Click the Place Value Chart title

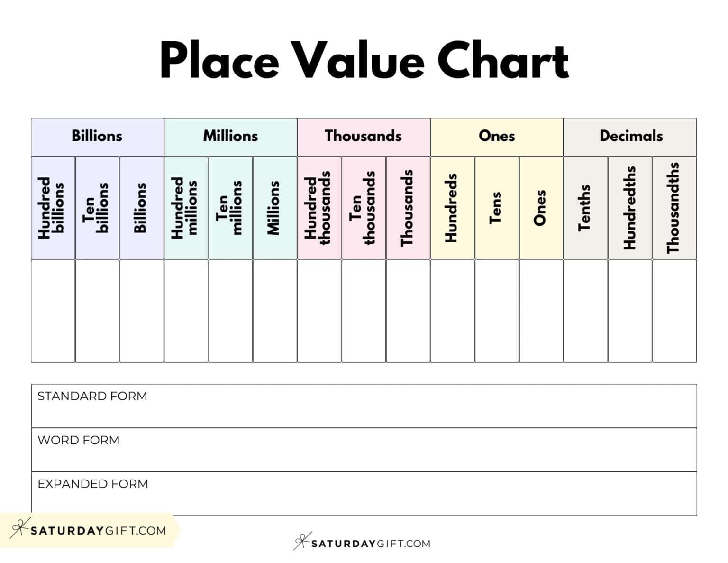pyautogui.click(x=364, y=61)
